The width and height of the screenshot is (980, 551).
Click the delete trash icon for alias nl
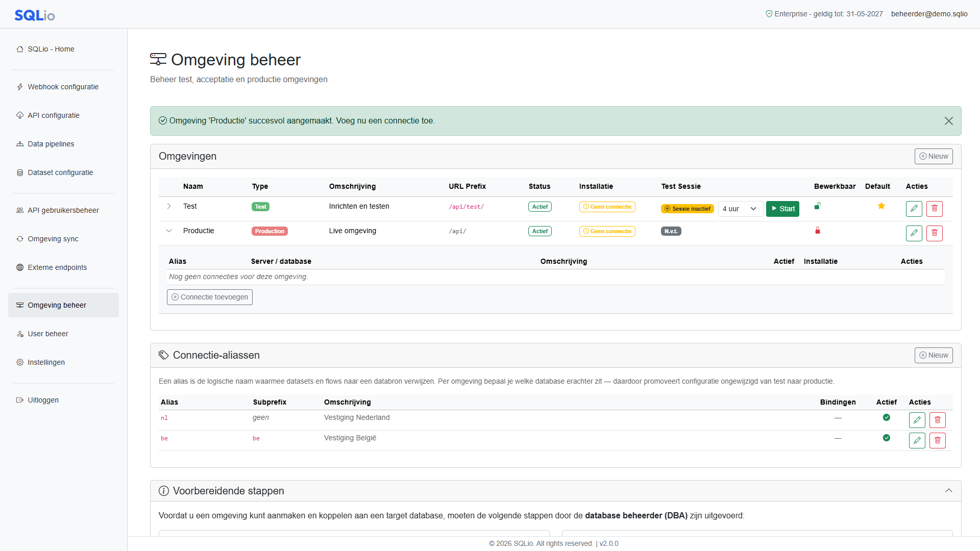pyautogui.click(x=937, y=420)
